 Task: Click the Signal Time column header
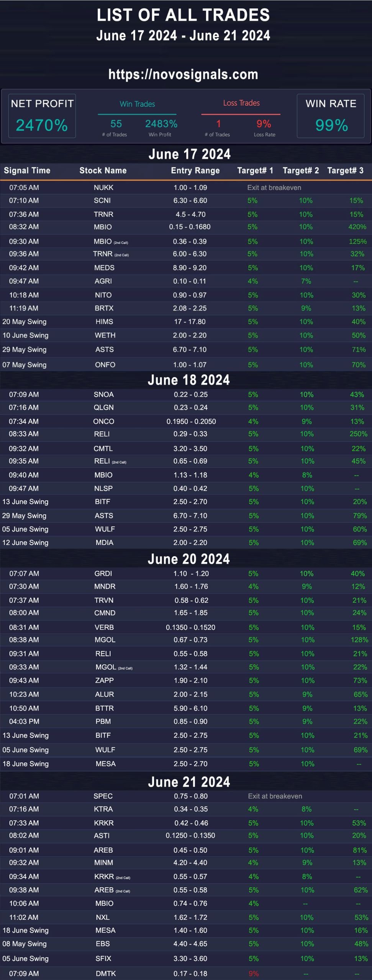pos(27,170)
